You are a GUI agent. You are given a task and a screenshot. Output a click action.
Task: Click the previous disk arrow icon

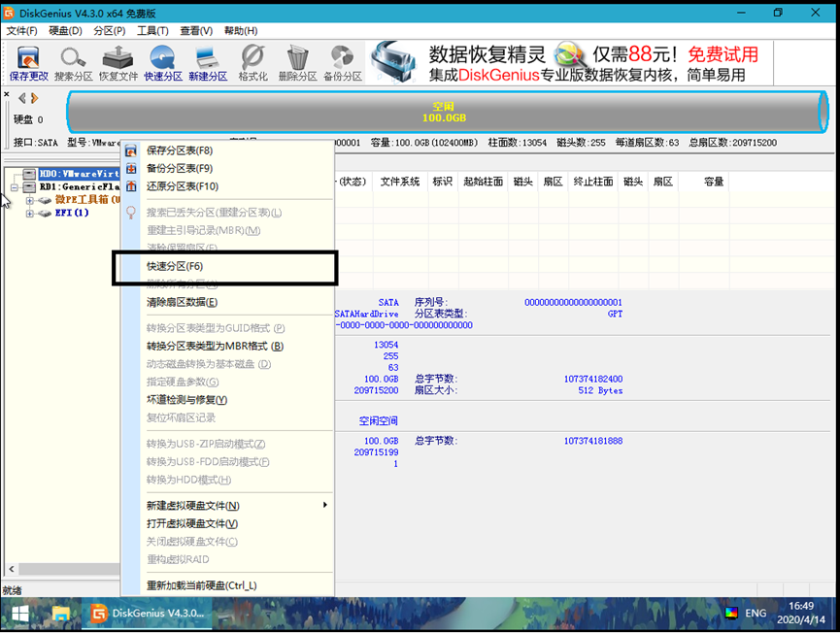[x=22, y=98]
